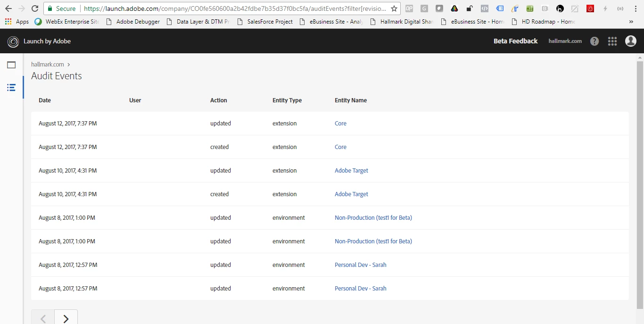644x324 pixels.
Task: Open the eBusiness Site - Analy bookmark
Action: pos(332,22)
